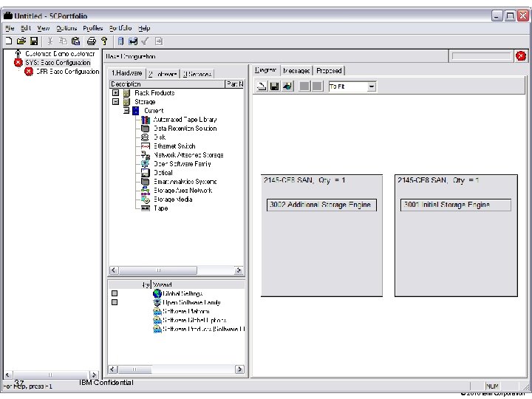Select Smart Analytics Systems item

tap(185, 182)
